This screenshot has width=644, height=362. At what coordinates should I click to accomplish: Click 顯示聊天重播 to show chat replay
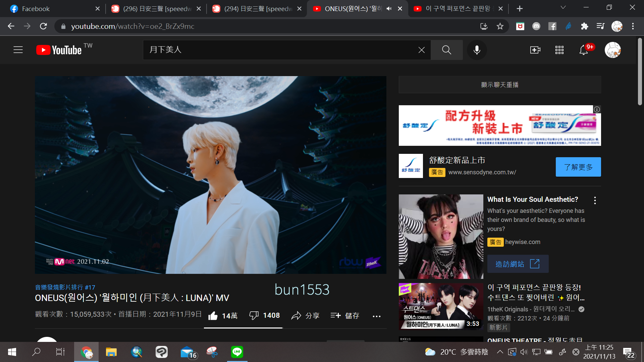coord(500,85)
